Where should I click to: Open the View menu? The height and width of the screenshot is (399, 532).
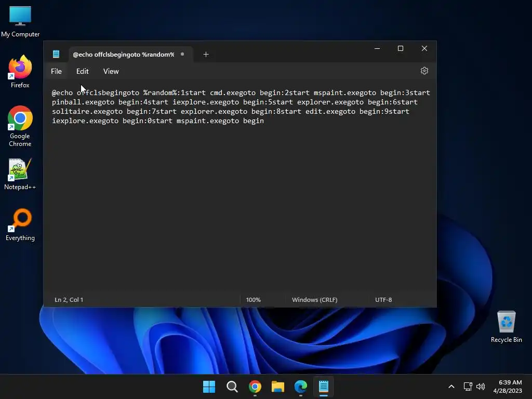(x=111, y=71)
